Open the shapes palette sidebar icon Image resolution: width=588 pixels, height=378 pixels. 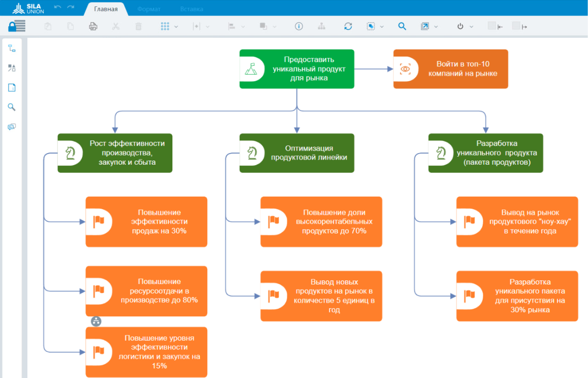pyautogui.click(x=12, y=68)
